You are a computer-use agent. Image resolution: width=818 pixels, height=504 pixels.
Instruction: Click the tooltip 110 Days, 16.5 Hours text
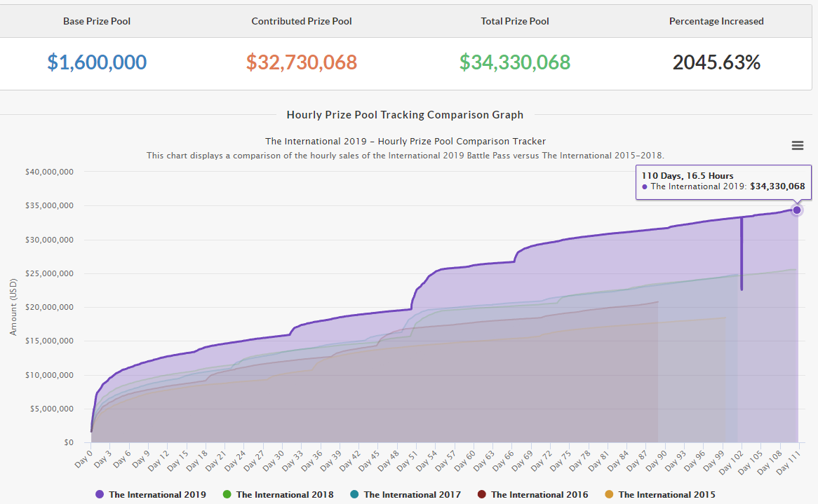click(x=687, y=176)
